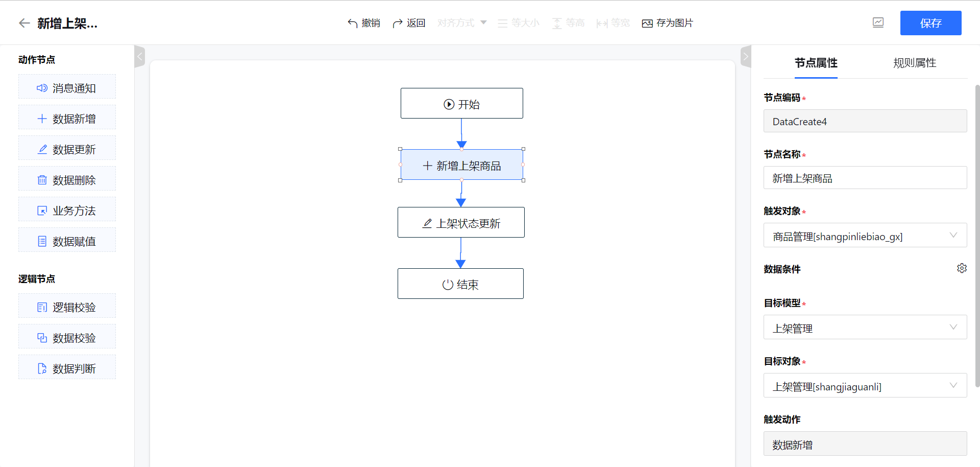Viewport: 980px width, 467px height.
Task: Click the 等高 equal height tool
Action: click(569, 23)
